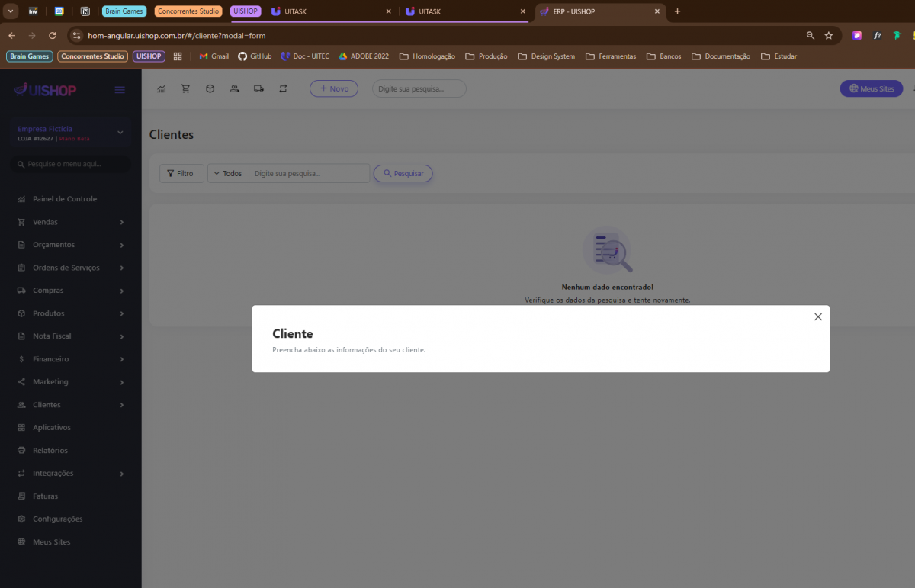The width and height of the screenshot is (915, 588).
Task: Open Painel de Controle in sidebar
Action: coord(65,199)
